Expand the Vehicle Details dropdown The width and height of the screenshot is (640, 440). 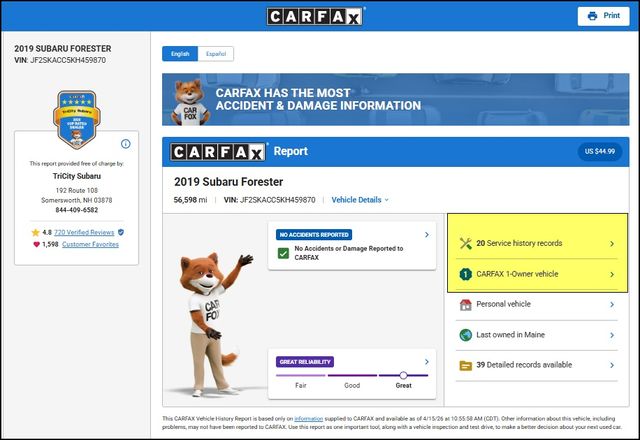point(360,200)
